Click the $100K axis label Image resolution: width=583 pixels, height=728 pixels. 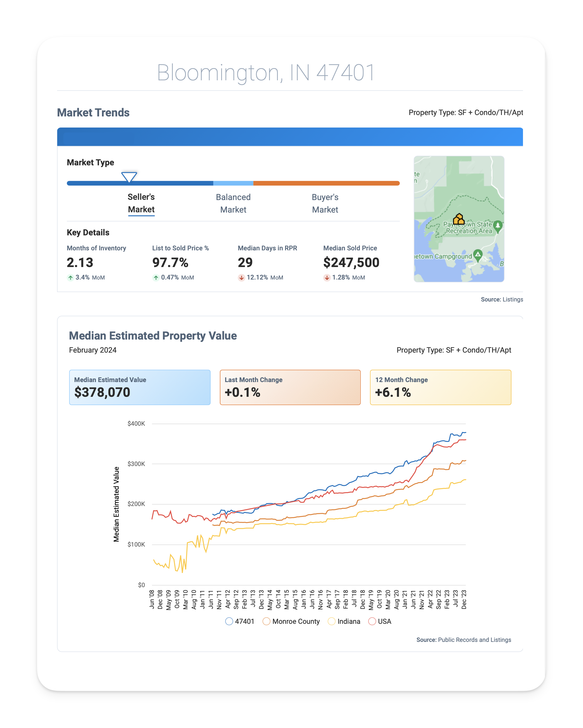click(x=136, y=544)
